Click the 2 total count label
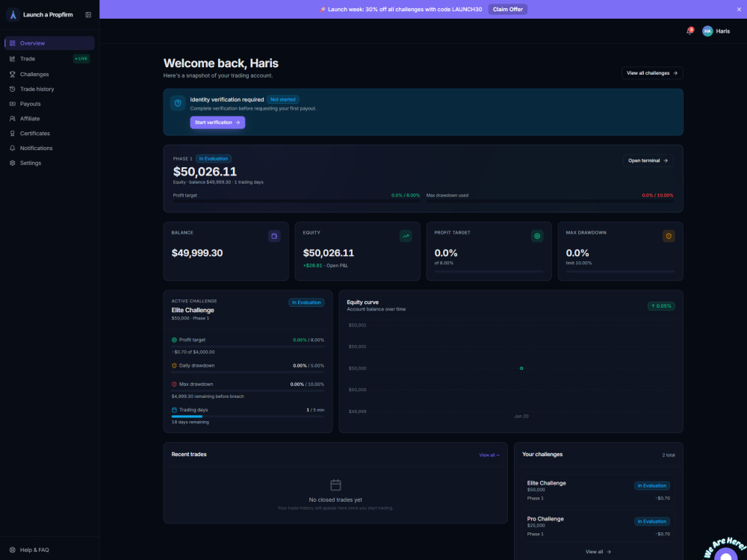 click(x=669, y=455)
